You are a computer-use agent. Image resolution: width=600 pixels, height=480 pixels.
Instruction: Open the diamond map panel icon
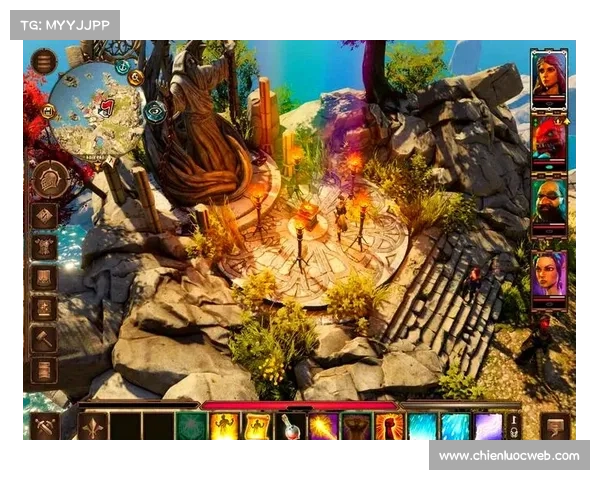tap(44, 216)
